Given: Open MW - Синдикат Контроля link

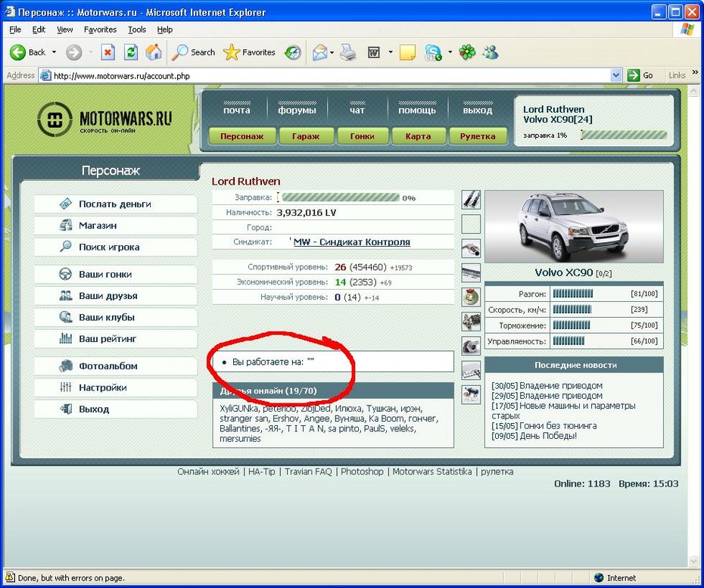Looking at the screenshot, I should (x=351, y=242).
